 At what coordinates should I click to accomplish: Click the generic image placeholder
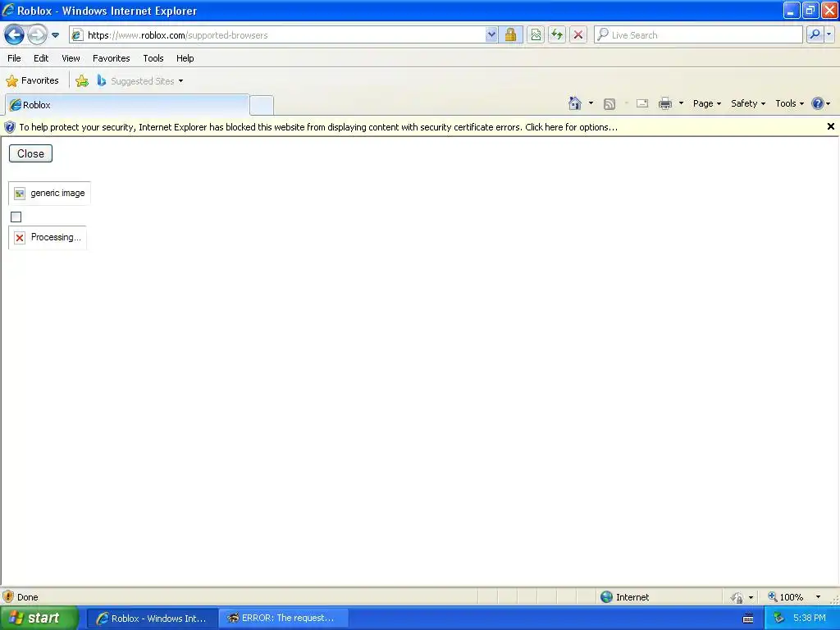coord(50,194)
